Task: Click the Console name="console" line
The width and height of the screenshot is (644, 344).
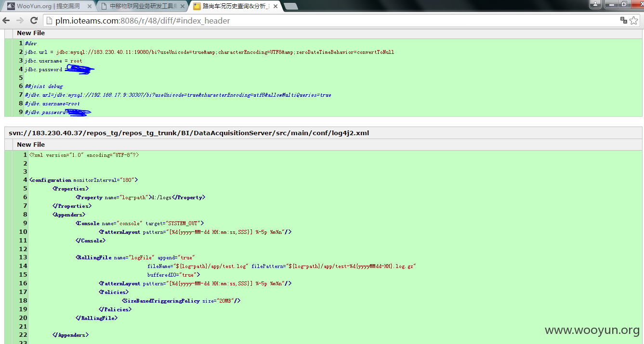Action: tap(140, 223)
